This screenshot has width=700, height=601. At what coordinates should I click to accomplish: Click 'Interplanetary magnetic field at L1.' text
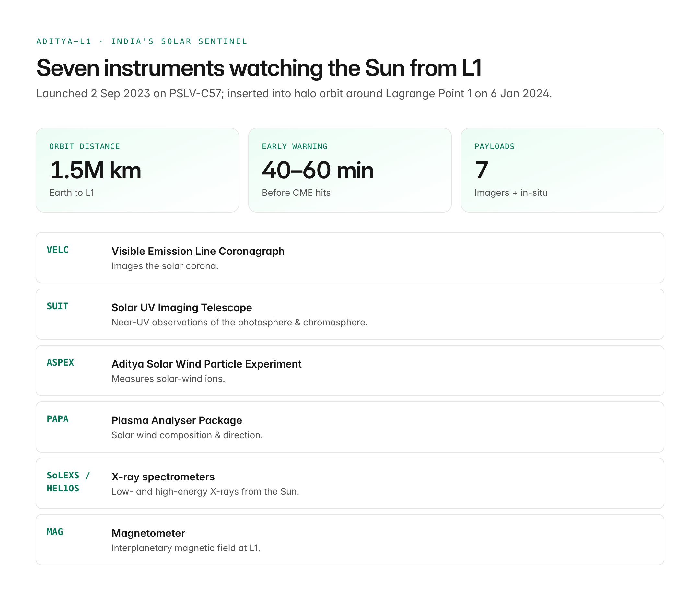[x=186, y=548]
